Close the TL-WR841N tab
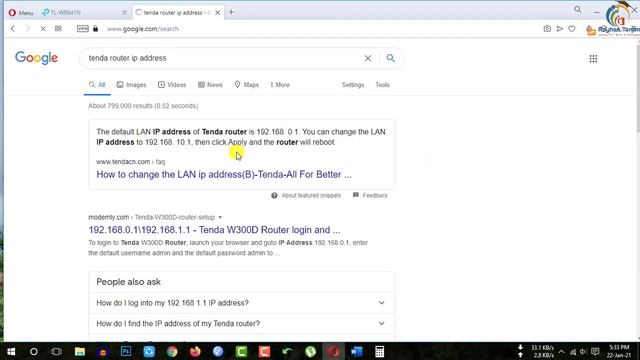Screen dimensions: 640x360 (124, 13)
